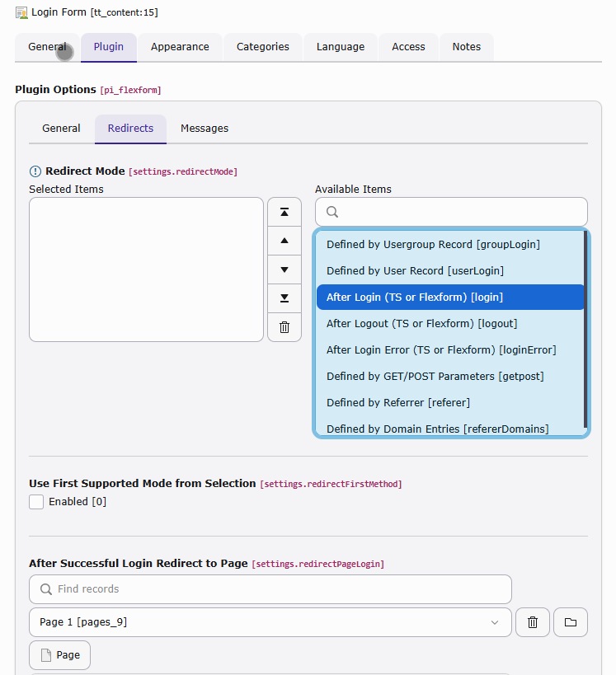Choose After Logout (TS or Flexform) [logout]

tap(450, 323)
